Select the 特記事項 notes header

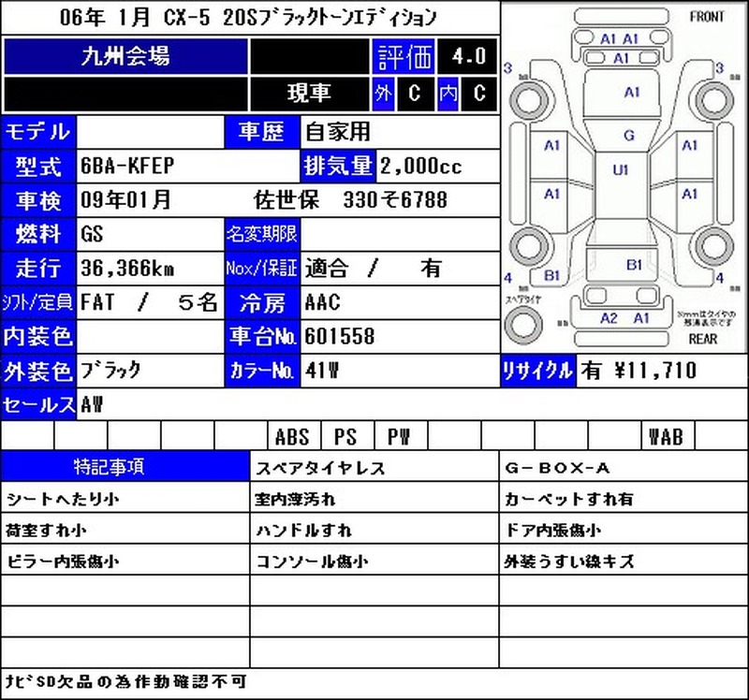[125, 466]
